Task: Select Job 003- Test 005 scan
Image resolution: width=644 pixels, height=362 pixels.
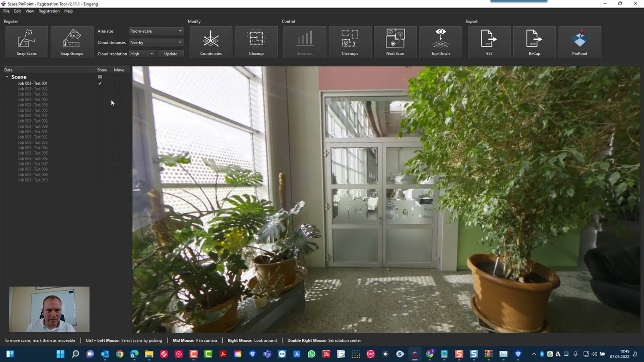Action: [x=33, y=105]
